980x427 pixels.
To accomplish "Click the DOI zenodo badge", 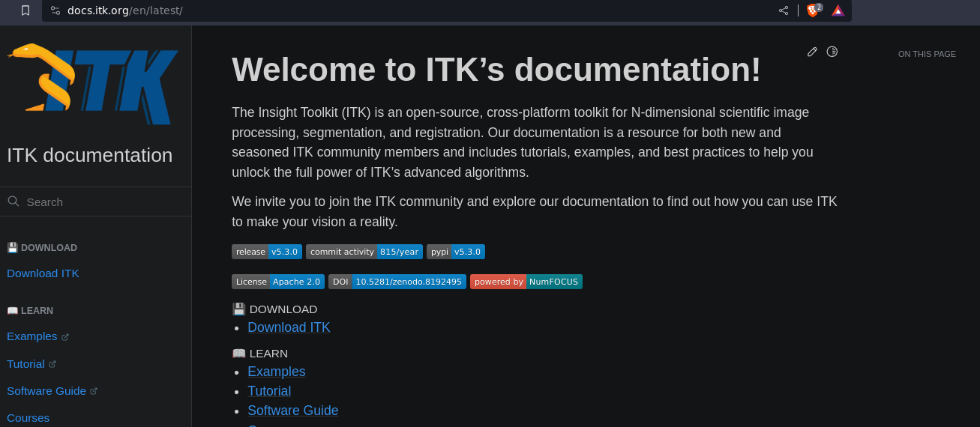I will (x=397, y=282).
